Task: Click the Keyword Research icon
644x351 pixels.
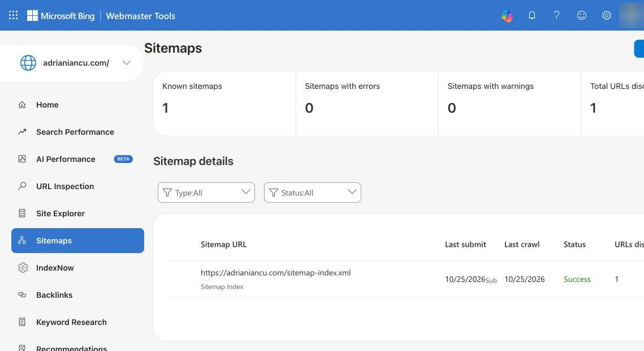Action: [22, 322]
